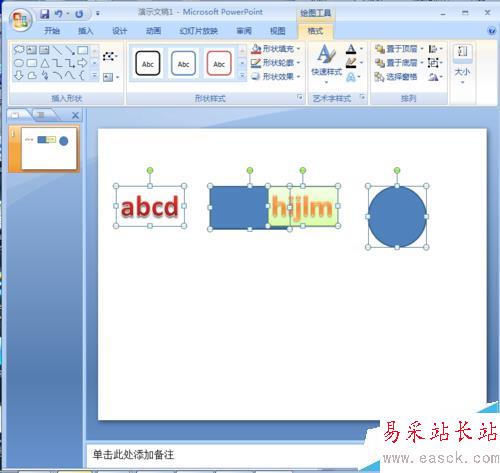Pick the vertical text box shape
The height and width of the screenshot is (473, 500).
[x=44, y=50]
